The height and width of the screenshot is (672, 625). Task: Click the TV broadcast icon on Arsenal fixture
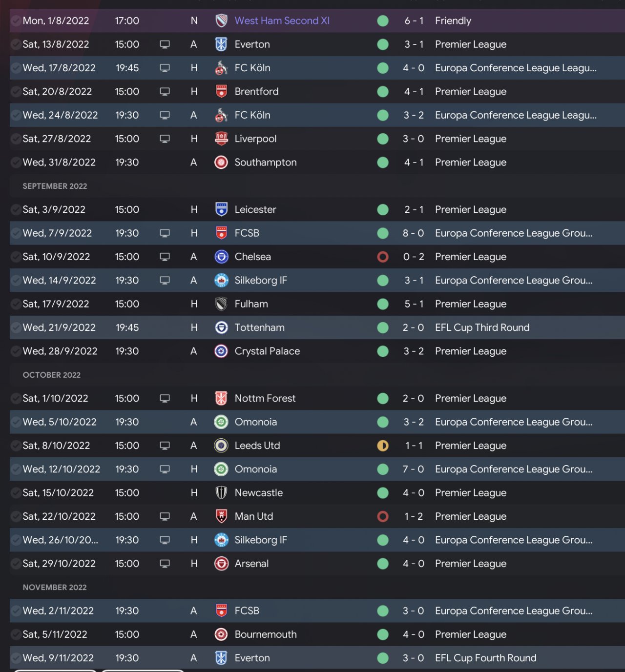click(x=165, y=564)
